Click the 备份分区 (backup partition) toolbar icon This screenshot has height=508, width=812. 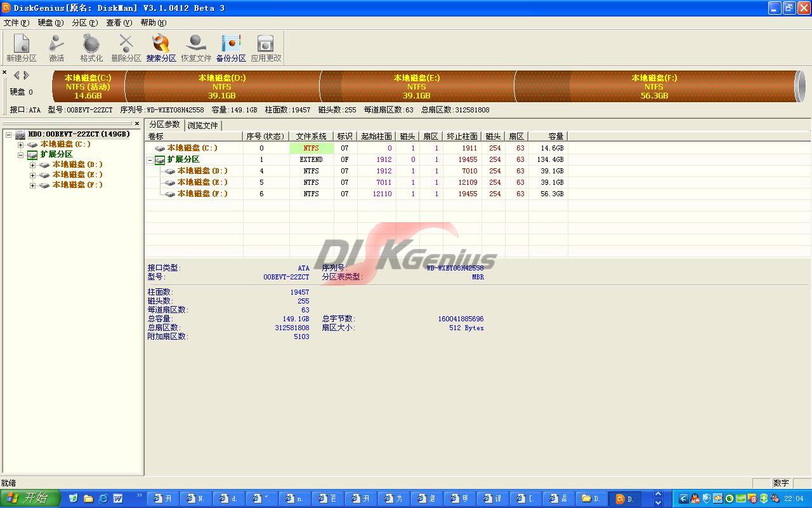click(231, 48)
